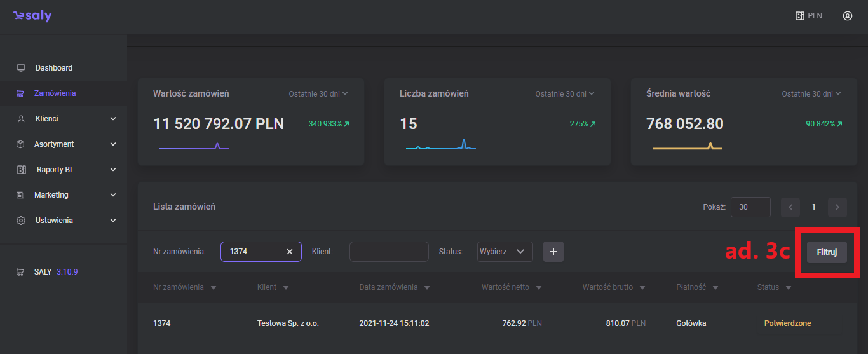Click the Pokaż page size field
The width and height of the screenshot is (868, 354).
pos(750,207)
